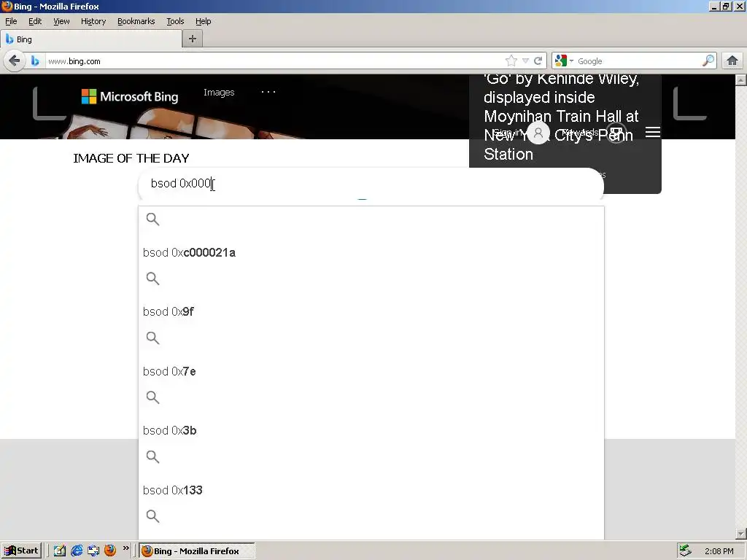The image size is (747, 560).
Task: Open the Bing hamburger menu
Action: (x=653, y=132)
